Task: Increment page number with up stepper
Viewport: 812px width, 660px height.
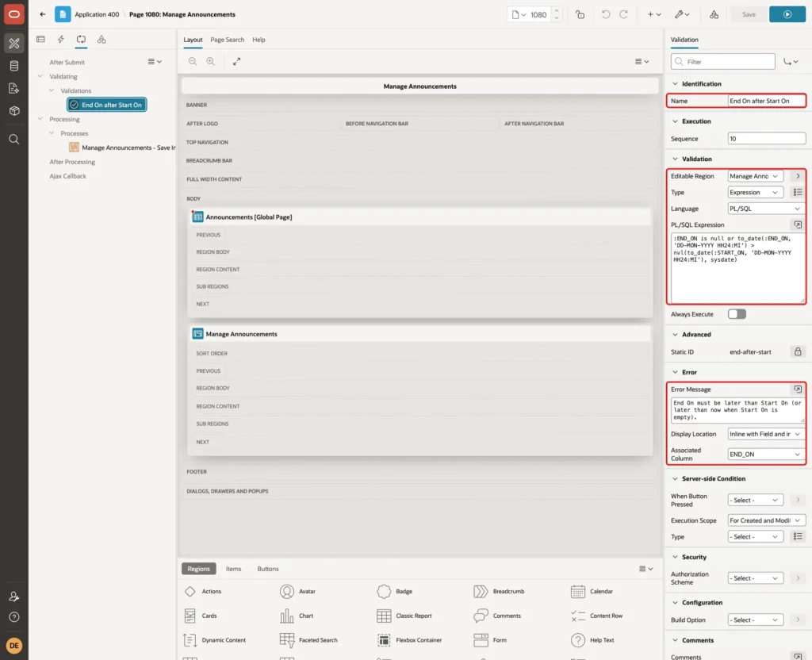Action: [556, 11]
